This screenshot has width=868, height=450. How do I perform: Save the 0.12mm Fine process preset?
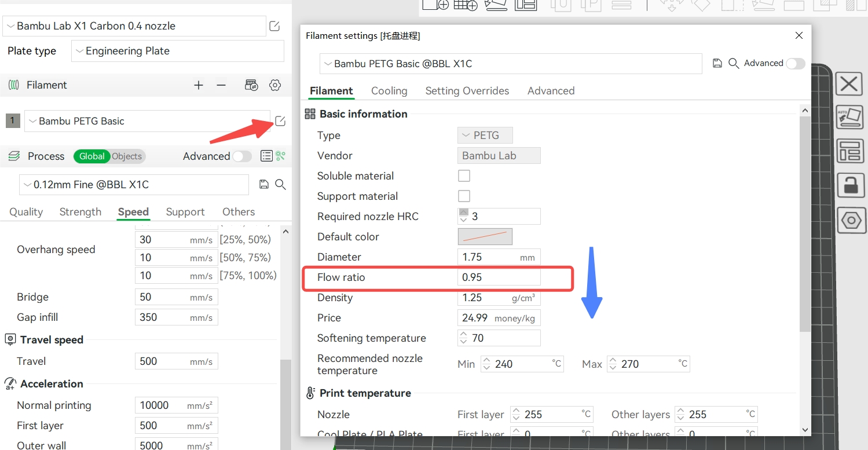click(x=264, y=184)
